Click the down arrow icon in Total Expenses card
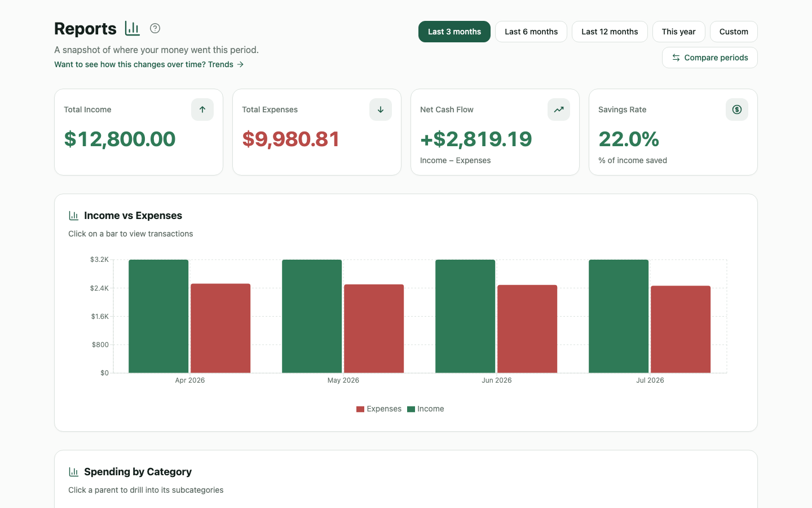 click(x=381, y=110)
